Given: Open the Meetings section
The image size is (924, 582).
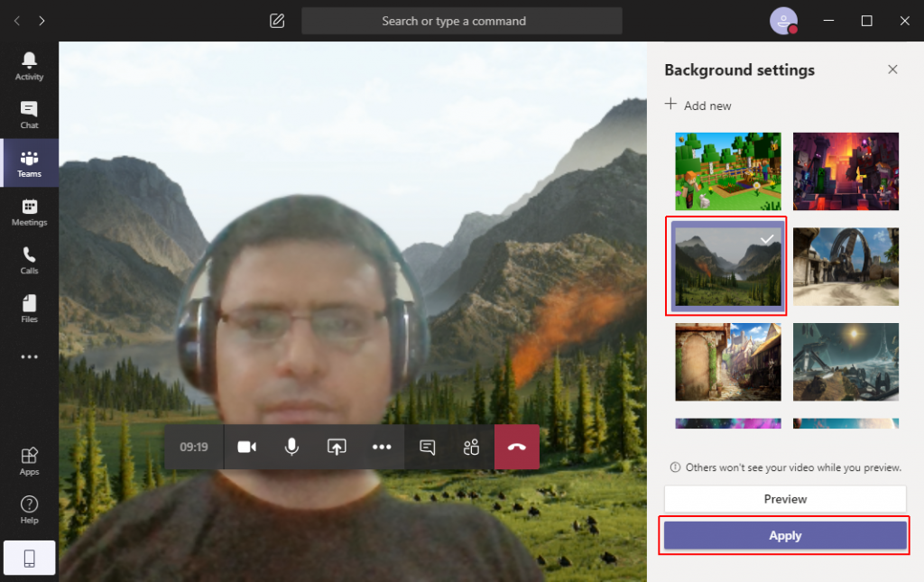Looking at the screenshot, I should point(29,212).
